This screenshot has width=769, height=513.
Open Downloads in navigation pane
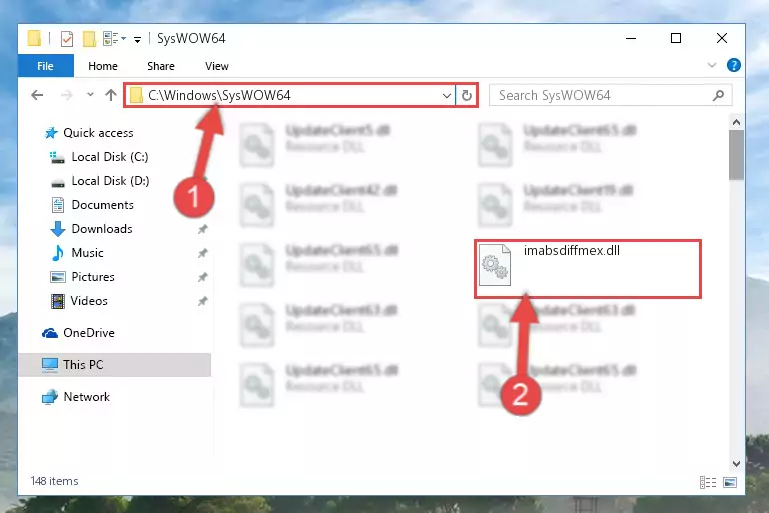point(102,229)
